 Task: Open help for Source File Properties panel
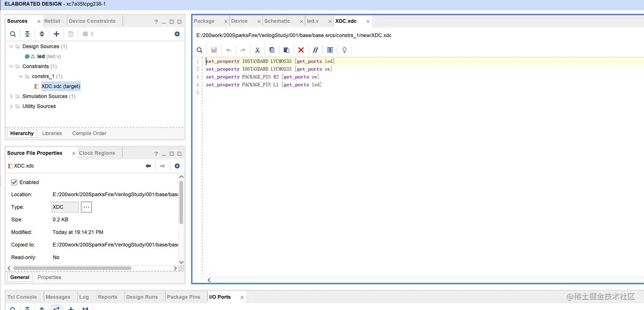coord(156,154)
